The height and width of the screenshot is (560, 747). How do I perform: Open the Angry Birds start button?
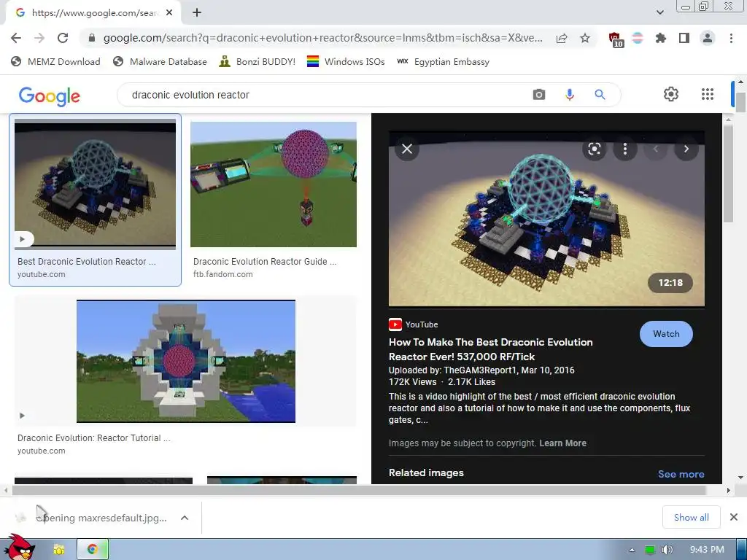tap(20, 547)
